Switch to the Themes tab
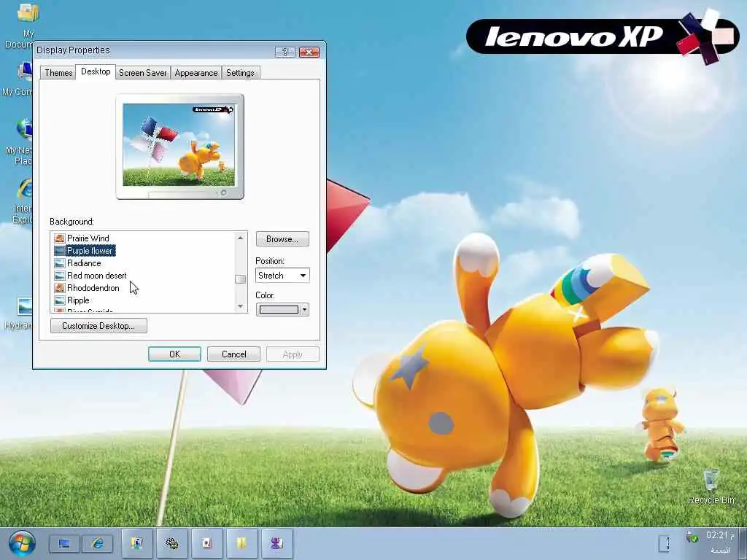The width and height of the screenshot is (747, 560). click(x=58, y=72)
